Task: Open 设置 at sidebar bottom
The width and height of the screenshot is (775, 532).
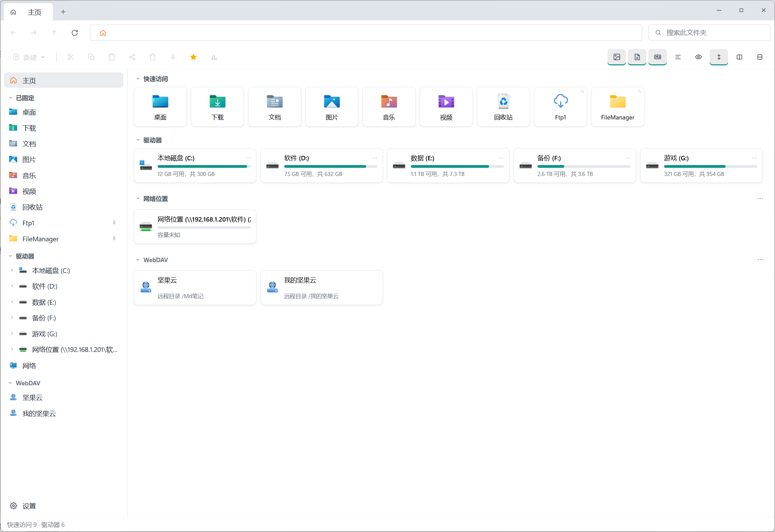Action: point(64,506)
